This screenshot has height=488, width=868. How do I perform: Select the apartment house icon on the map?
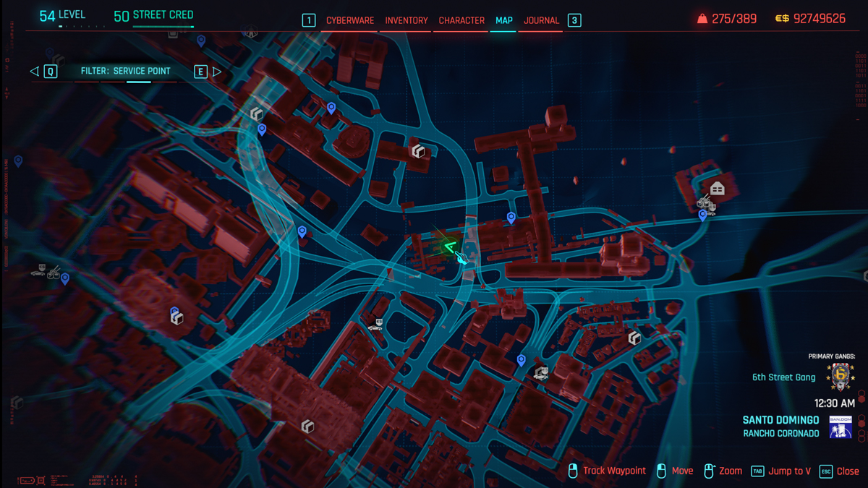pos(717,189)
